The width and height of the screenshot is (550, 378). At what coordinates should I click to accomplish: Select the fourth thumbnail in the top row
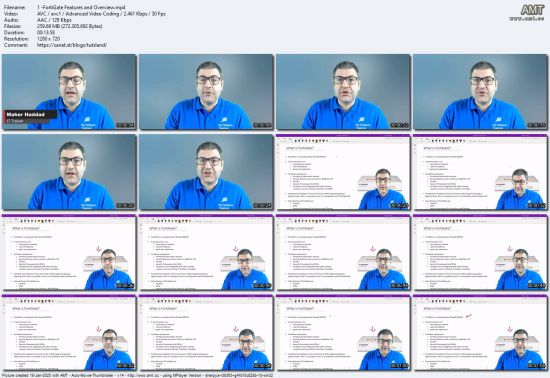click(481, 92)
